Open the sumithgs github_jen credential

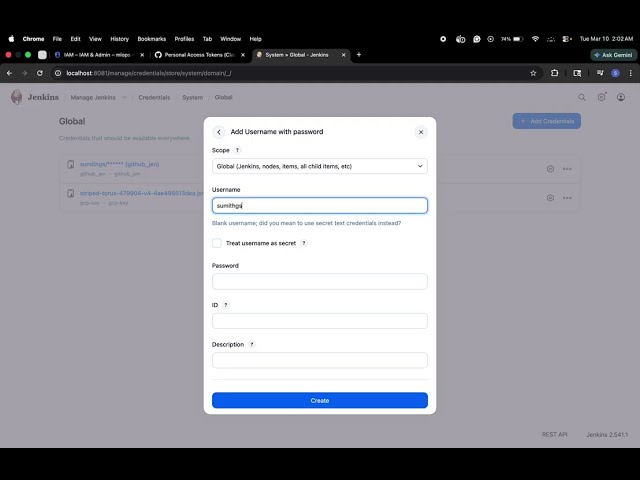click(x=120, y=164)
